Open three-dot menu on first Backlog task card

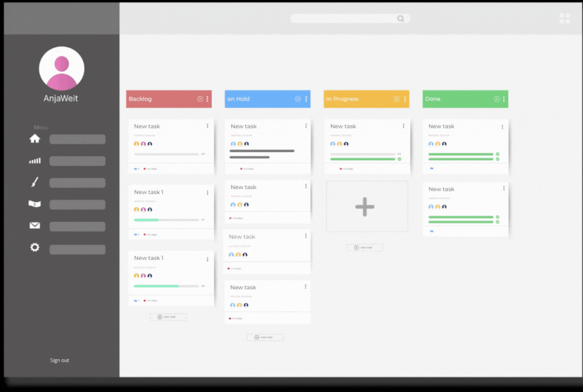[208, 126]
